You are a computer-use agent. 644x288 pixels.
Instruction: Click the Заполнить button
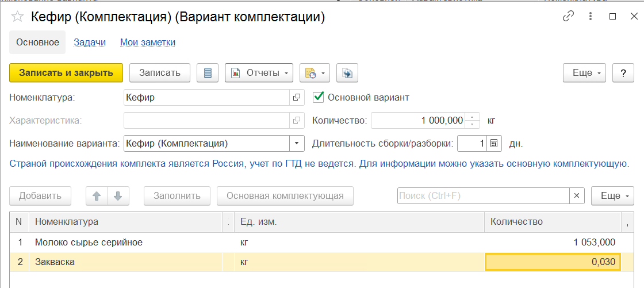coord(177,195)
